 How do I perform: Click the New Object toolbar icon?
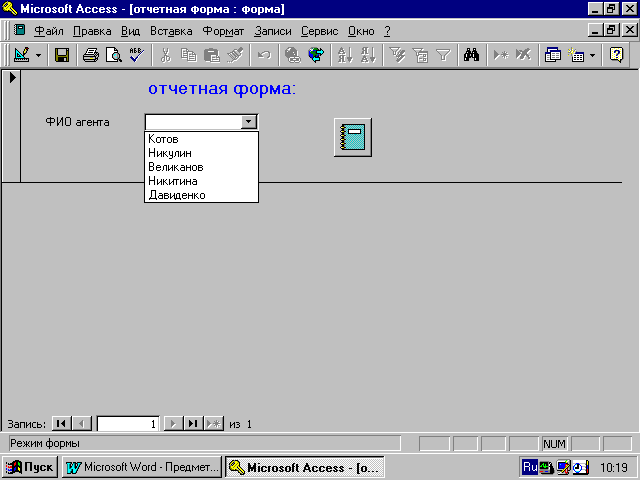[576, 55]
